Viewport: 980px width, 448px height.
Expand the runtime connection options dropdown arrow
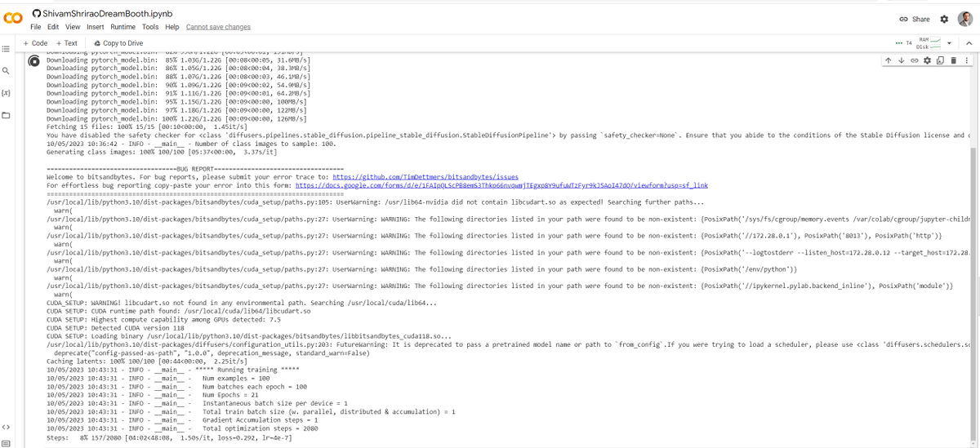tap(949, 43)
